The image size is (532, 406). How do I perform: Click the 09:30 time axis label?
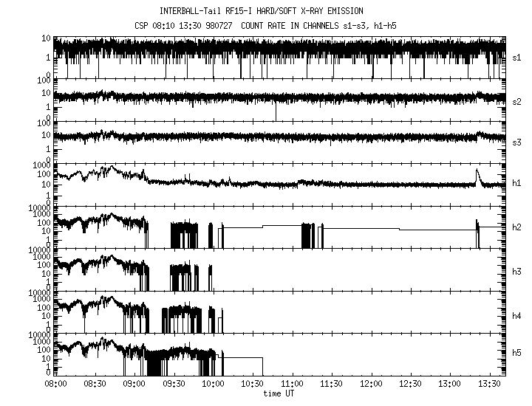(174, 384)
